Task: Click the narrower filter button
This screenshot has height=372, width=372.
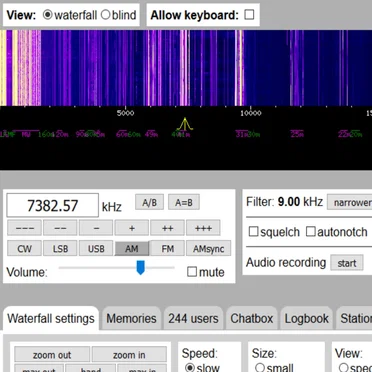Action: [350, 202]
